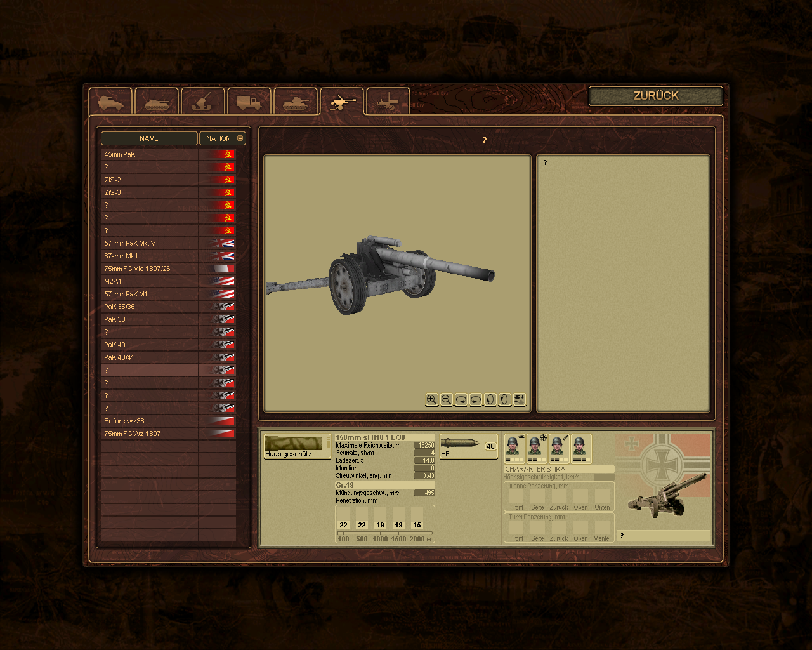Sort list by NAME column header
The image size is (812, 650).
point(149,138)
